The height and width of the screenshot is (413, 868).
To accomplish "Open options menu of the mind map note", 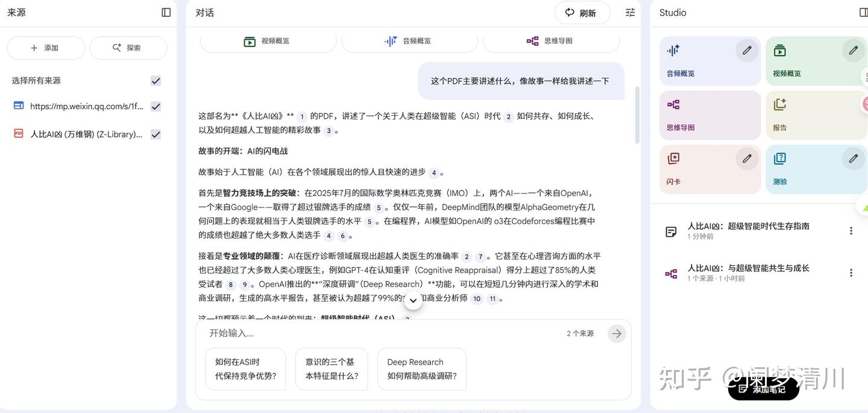I will 851,272.
